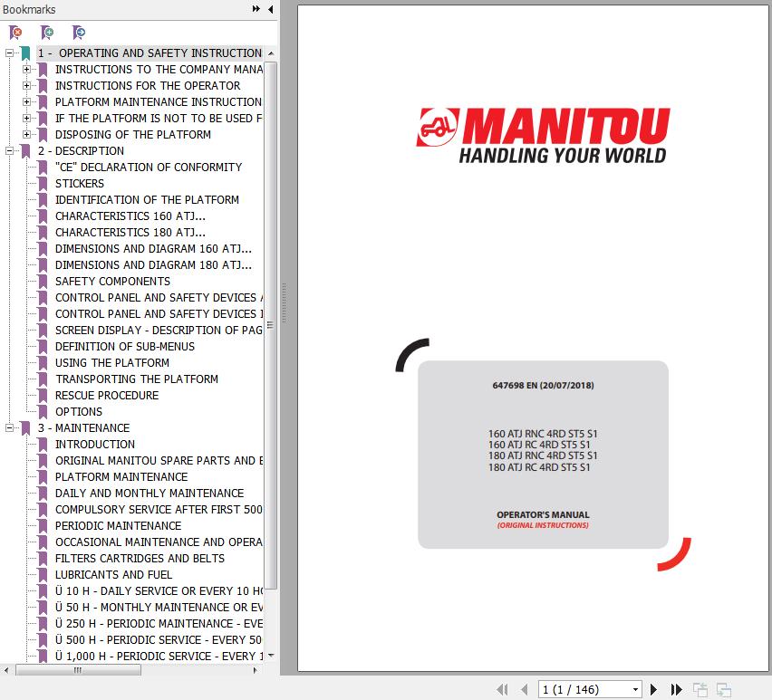
Task: Click the bookmark properties icon with arrow
Action: coord(79,33)
